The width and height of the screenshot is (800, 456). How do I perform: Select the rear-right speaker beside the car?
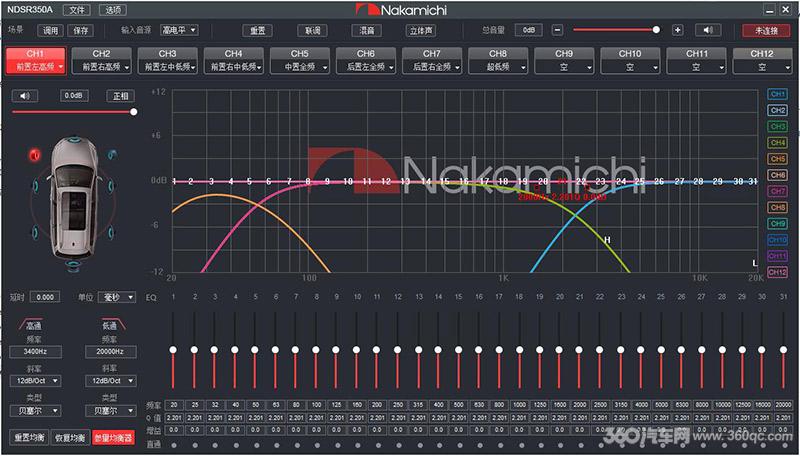111,233
